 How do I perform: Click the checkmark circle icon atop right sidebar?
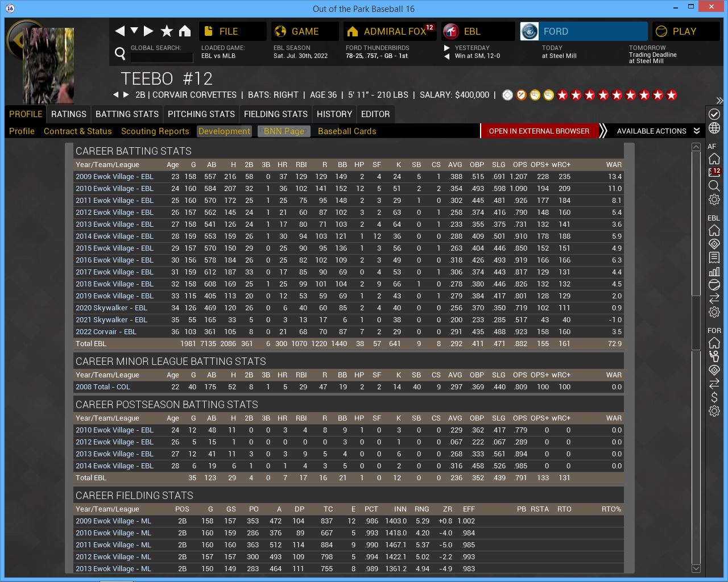click(714, 114)
